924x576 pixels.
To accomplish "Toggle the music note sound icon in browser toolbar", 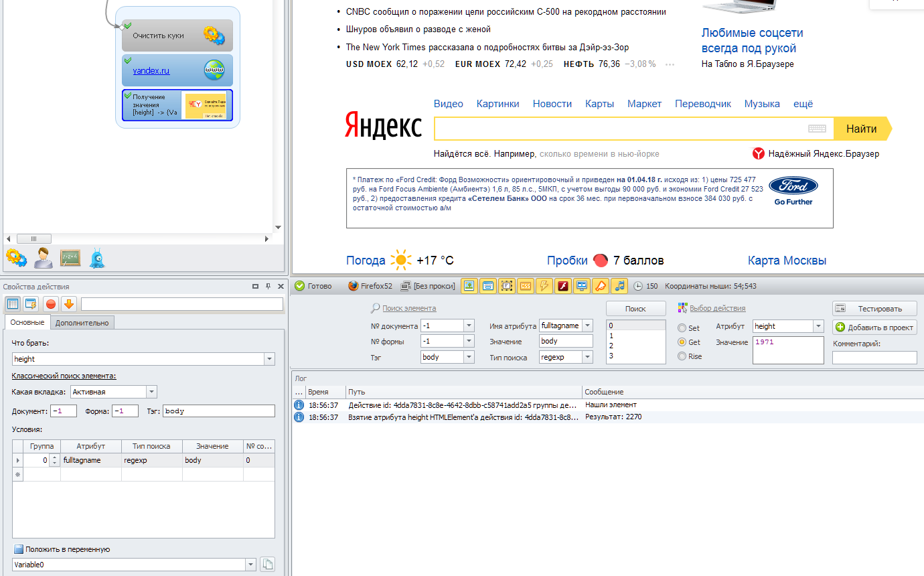I will click(619, 286).
